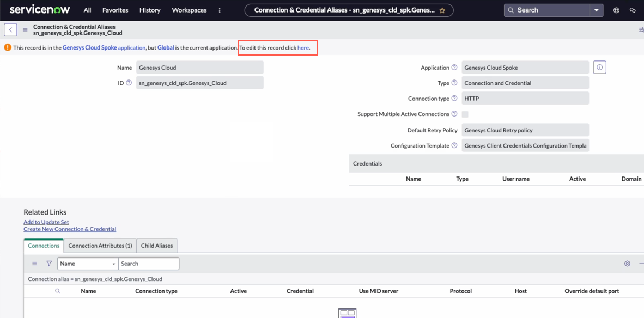Click the back arrow button

[x=11, y=30]
